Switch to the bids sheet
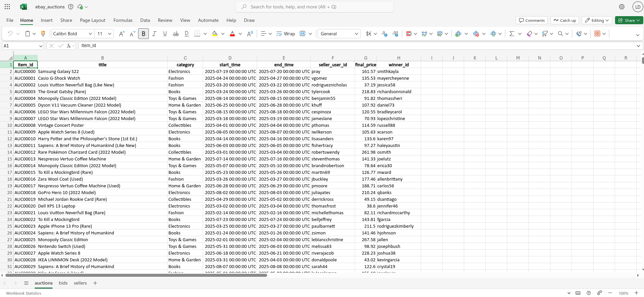644x297 pixels. coord(63,283)
